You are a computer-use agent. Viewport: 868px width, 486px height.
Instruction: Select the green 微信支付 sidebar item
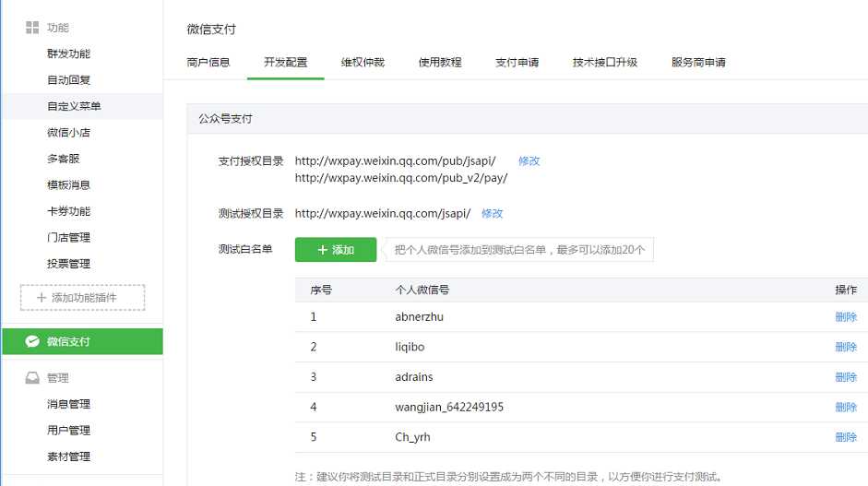[x=82, y=341]
